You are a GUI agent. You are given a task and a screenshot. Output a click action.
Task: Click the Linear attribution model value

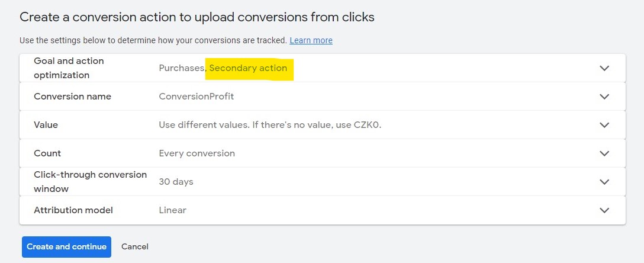[x=172, y=210]
